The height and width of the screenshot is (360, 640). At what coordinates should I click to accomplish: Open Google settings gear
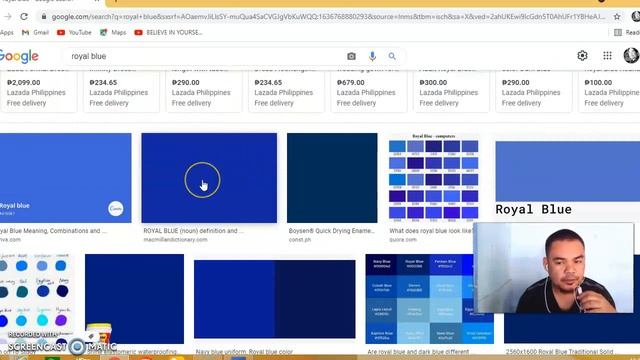point(582,56)
